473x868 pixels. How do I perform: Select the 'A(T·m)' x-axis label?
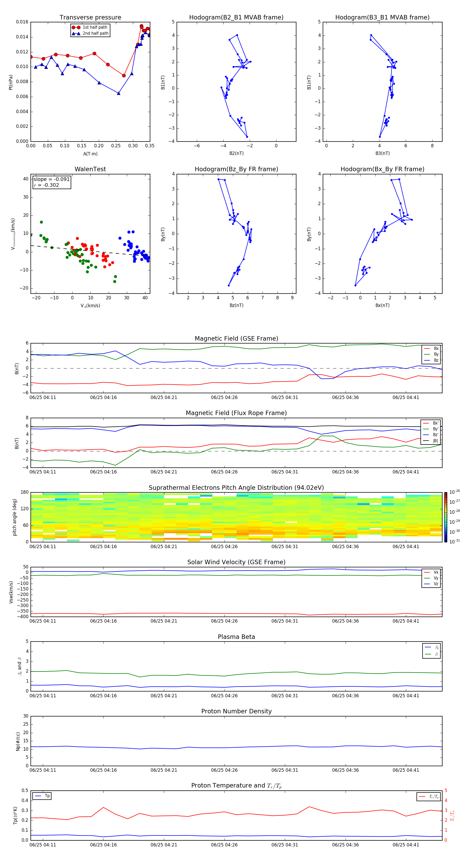(90, 154)
